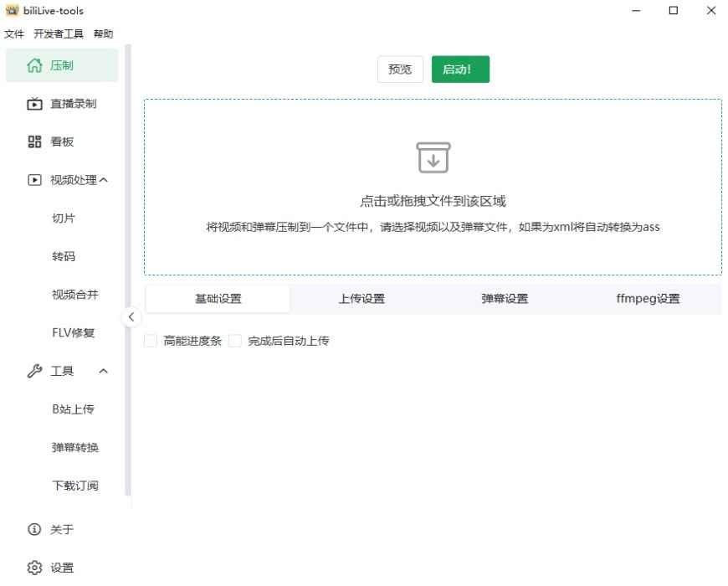
Task: Open the 开发者工具 menu
Action: coord(59,33)
